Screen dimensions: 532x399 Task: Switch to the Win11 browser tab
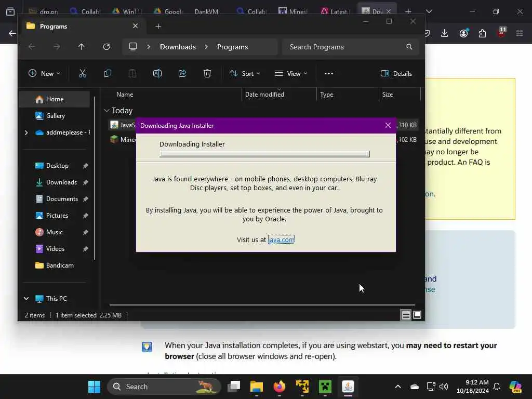[128, 11]
